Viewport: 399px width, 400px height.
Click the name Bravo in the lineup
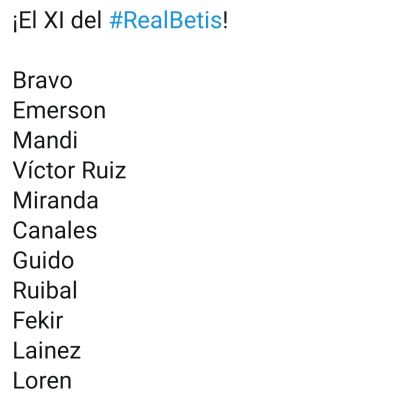[x=43, y=81]
